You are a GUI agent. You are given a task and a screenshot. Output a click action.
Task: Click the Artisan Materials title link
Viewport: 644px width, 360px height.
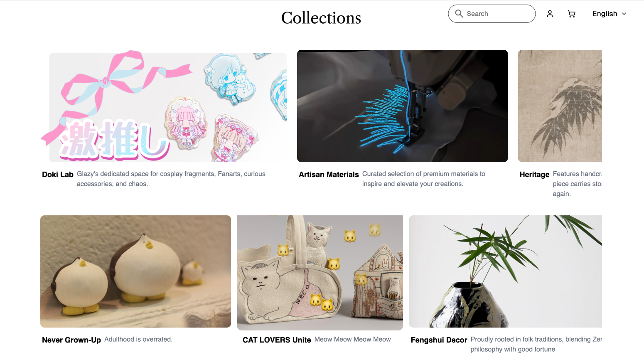(329, 175)
